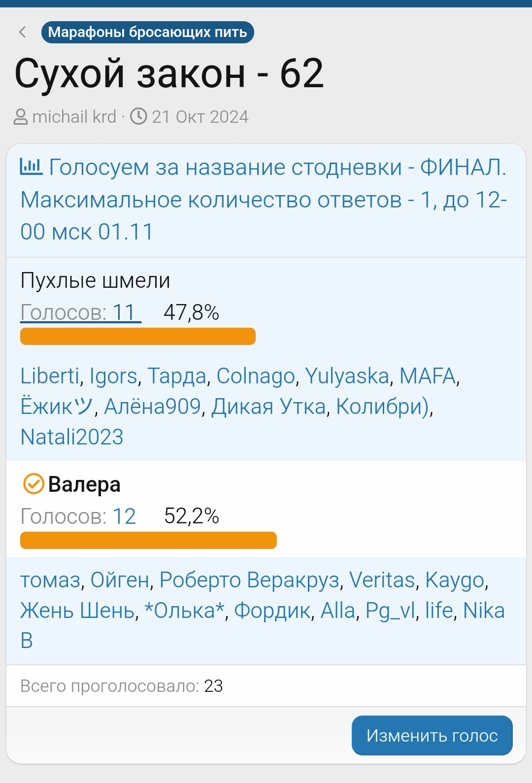Select the Пухлые шмели poll option
Viewport: 532px width, 783px height.
coord(95,281)
